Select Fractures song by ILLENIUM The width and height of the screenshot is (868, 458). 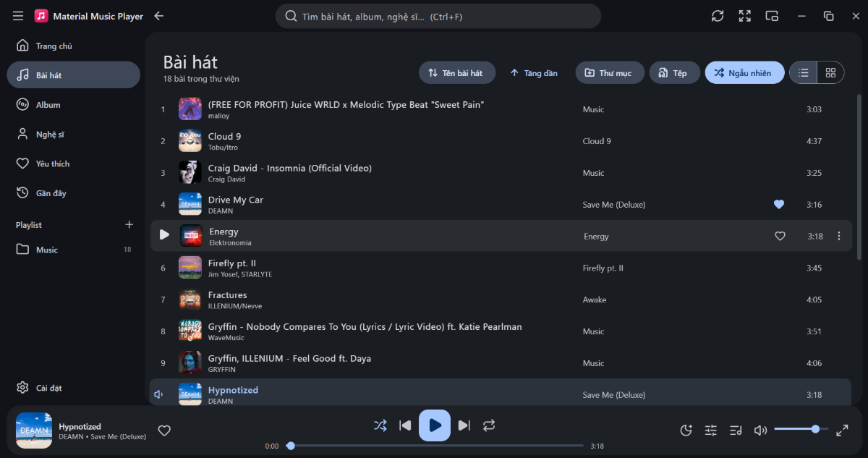click(228, 295)
